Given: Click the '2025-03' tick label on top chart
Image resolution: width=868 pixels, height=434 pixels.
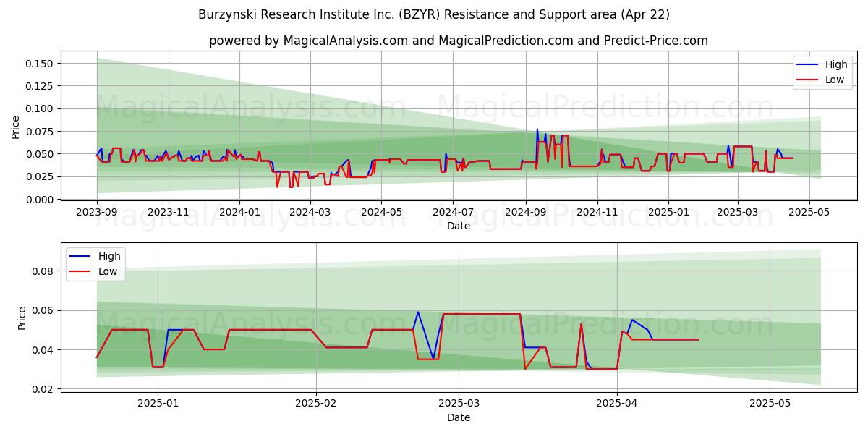Looking at the screenshot, I should [737, 213].
